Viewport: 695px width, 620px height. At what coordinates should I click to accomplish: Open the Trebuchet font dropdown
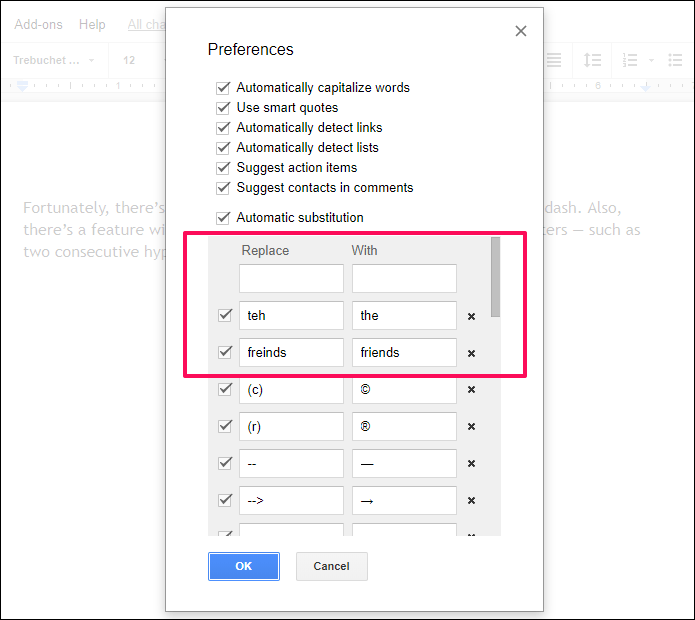(x=54, y=60)
